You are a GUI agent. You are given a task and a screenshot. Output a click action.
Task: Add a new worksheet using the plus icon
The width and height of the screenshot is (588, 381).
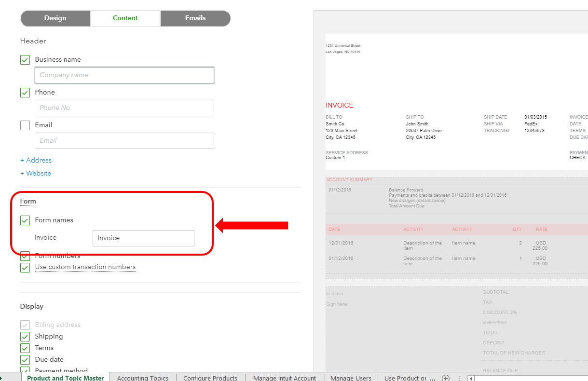pos(446,378)
